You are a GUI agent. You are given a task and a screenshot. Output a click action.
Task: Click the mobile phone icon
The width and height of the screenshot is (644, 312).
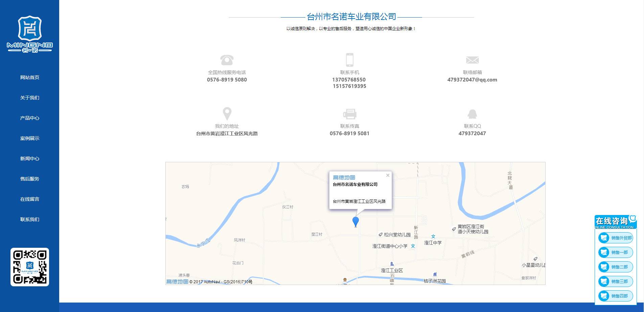(349, 60)
